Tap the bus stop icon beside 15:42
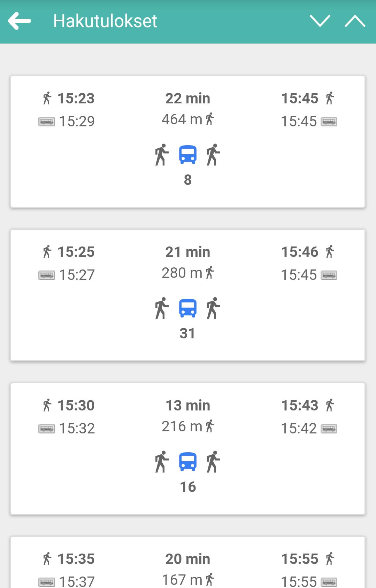 329,429
